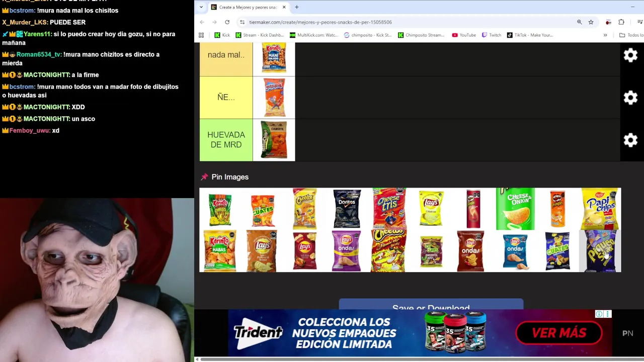Click the tiermaker.com URL address field
This screenshot has height=362, width=644.
pos(320,22)
